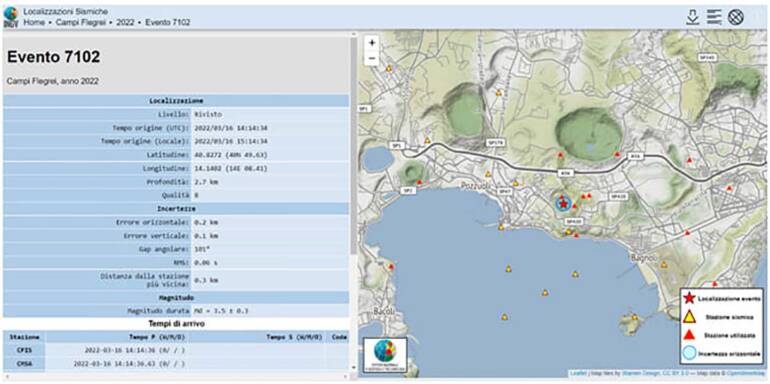The width and height of the screenshot is (770, 384).
Task: Click the 'Stazione' column header
Action: point(24,337)
